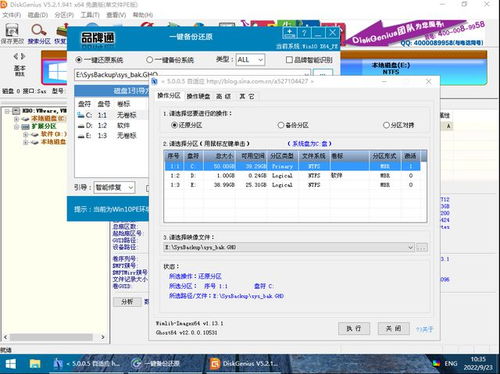Click the E: drive icon in 一键备份还原 list
The width and height of the screenshot is (500, 374).
tap(81, 135)
